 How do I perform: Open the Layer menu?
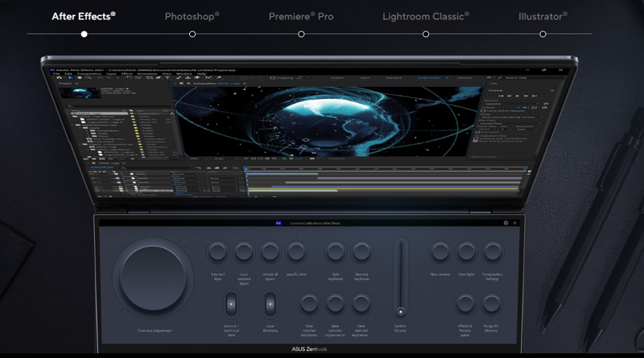112,73
